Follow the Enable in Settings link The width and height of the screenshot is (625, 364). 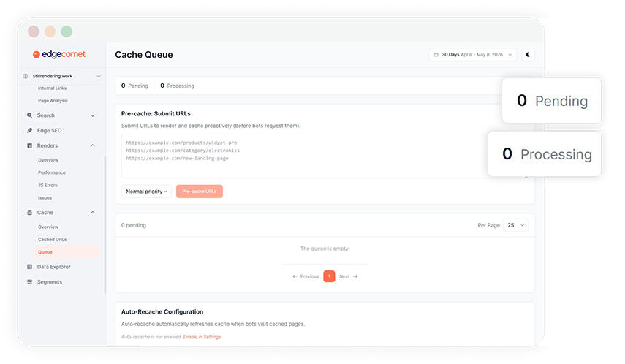click(x=202, y=337)
